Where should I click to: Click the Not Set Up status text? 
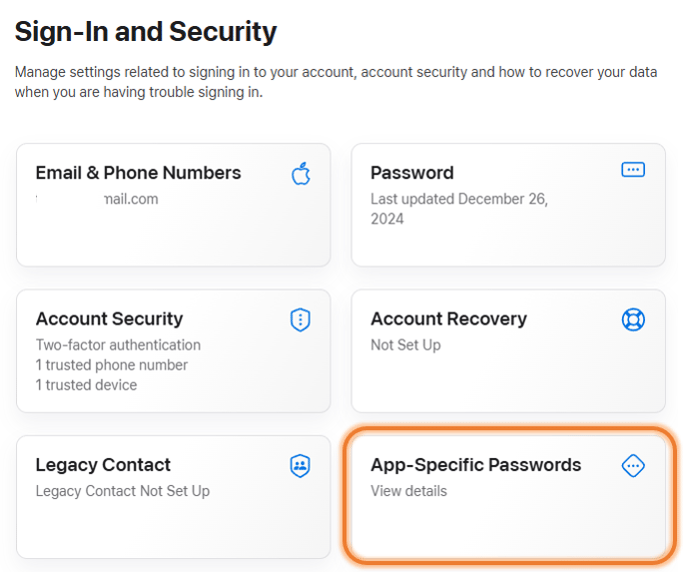(406, 345)
